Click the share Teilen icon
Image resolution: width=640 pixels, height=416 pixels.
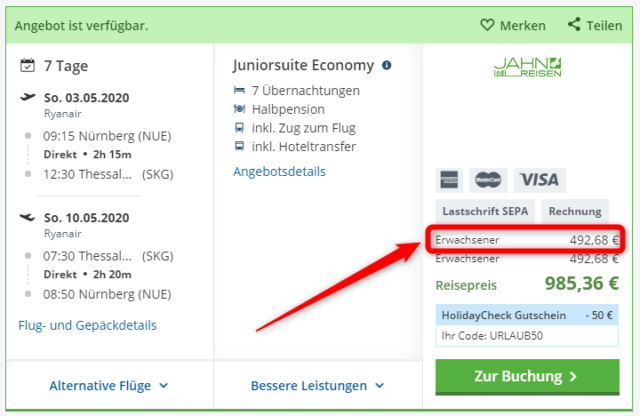[574, 24]
